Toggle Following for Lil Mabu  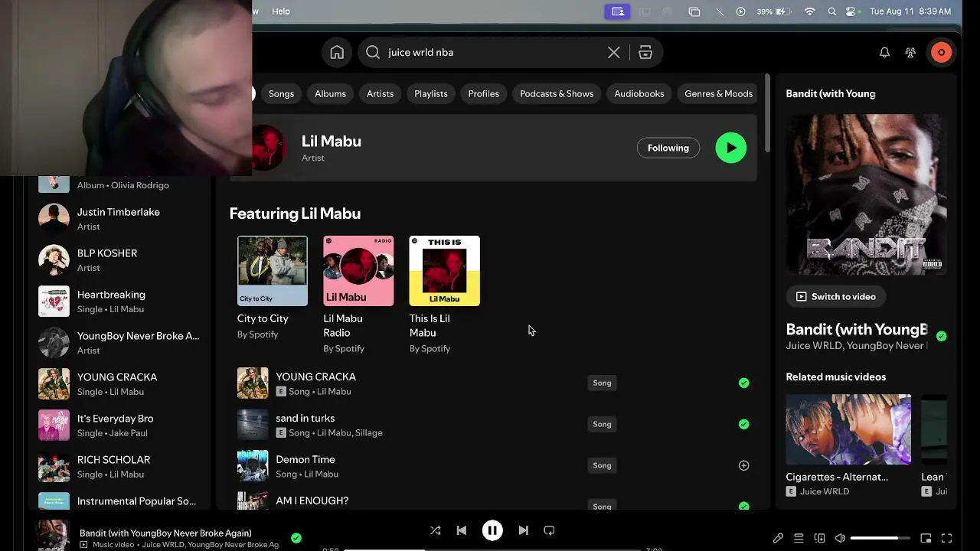click(x=668, y=148)
